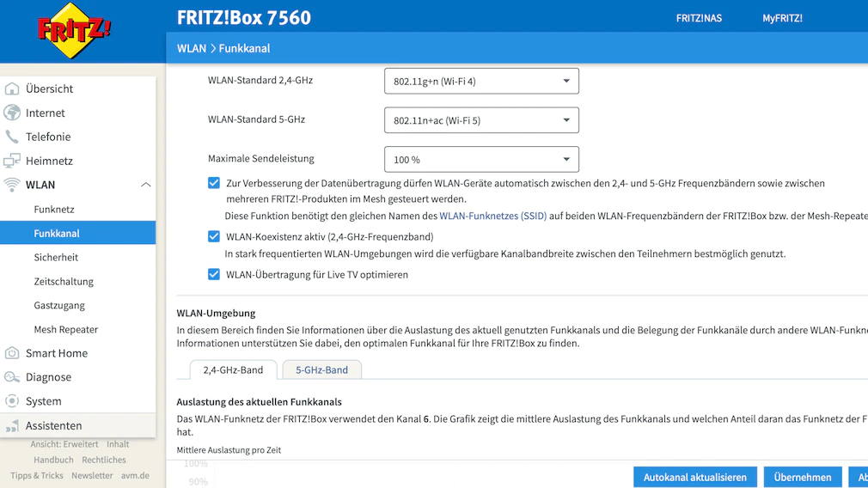Click 'Mittlere Auslastung pro Zeit' label

point(229,450)
